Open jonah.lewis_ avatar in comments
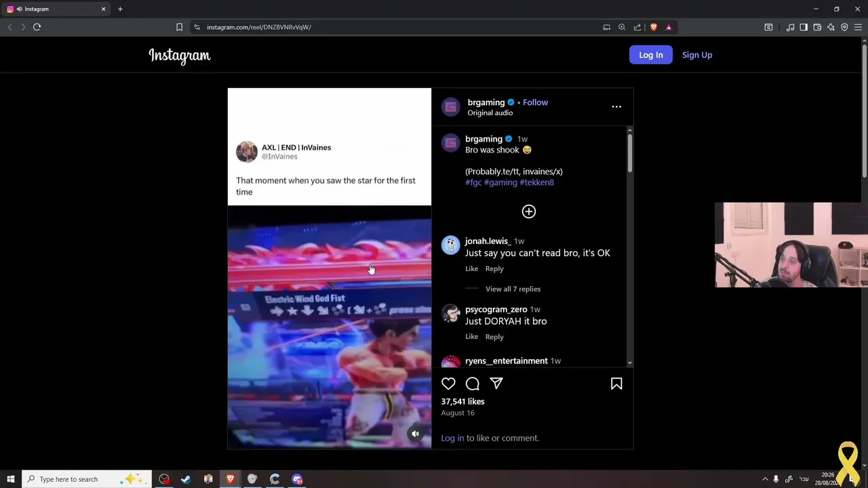Viewport: 868px width, 488px height. click(451, 245)
